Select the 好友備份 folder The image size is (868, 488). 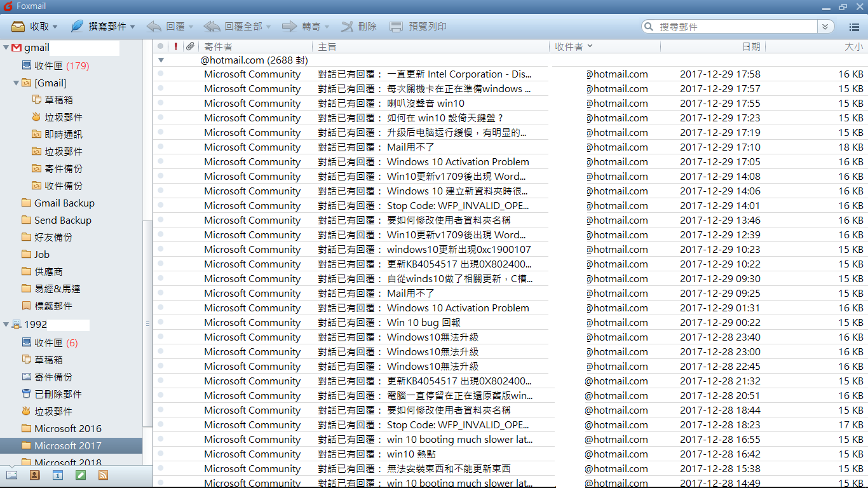pyautogui.click(x=47, y=237)
